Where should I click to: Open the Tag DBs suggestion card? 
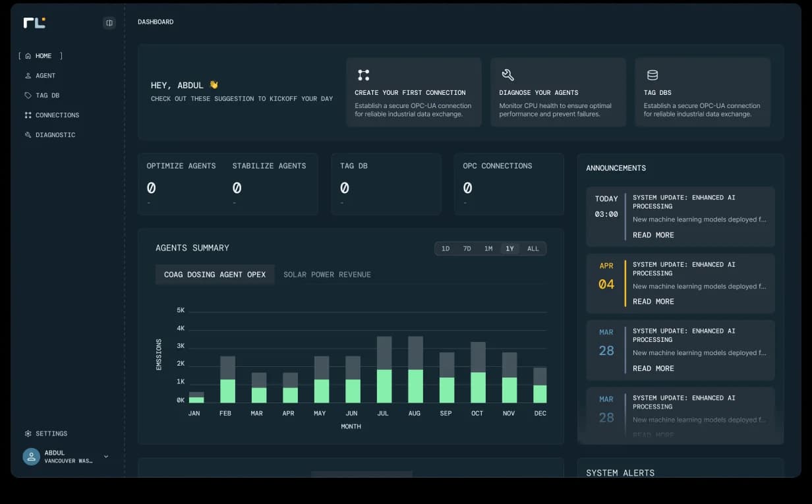click(x=703, y=92)
